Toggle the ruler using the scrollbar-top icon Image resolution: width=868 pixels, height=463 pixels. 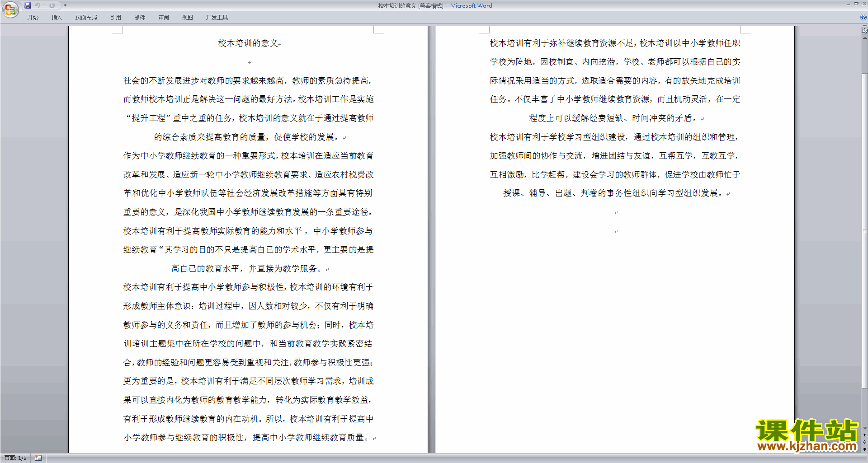864,31
